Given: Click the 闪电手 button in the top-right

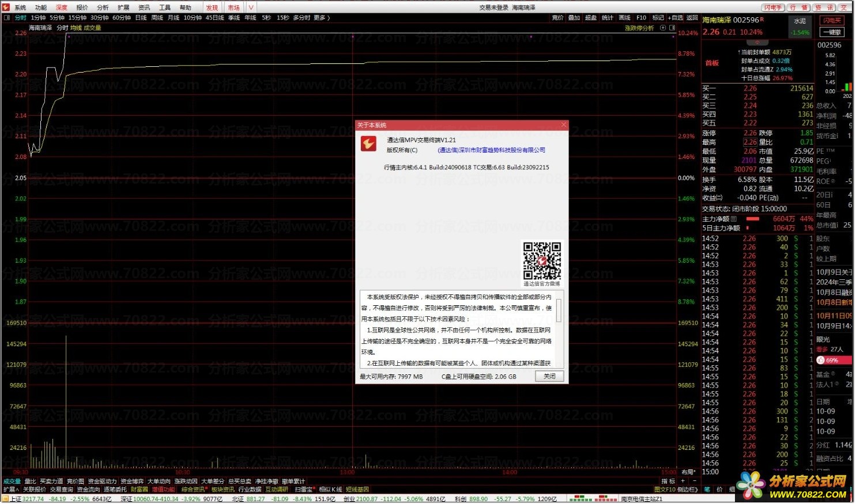Looking at the screenshot, I should point(773,7).
